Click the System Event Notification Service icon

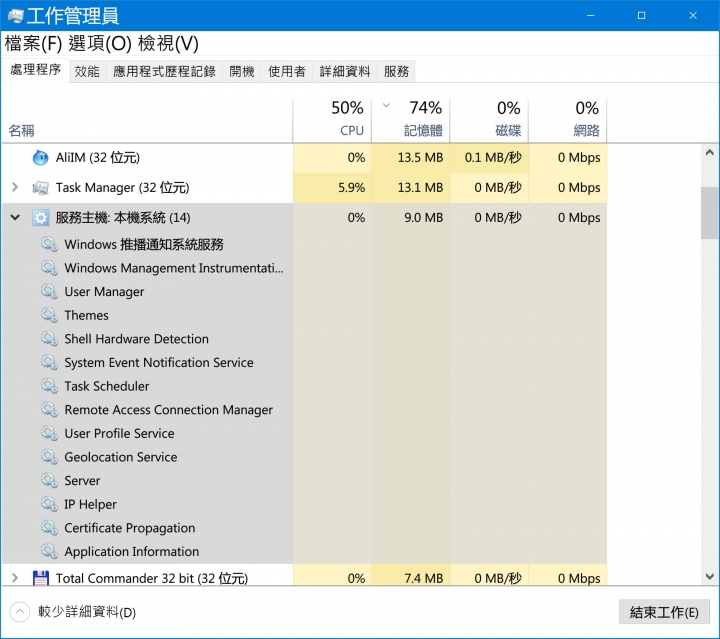[x=49, y=362]
